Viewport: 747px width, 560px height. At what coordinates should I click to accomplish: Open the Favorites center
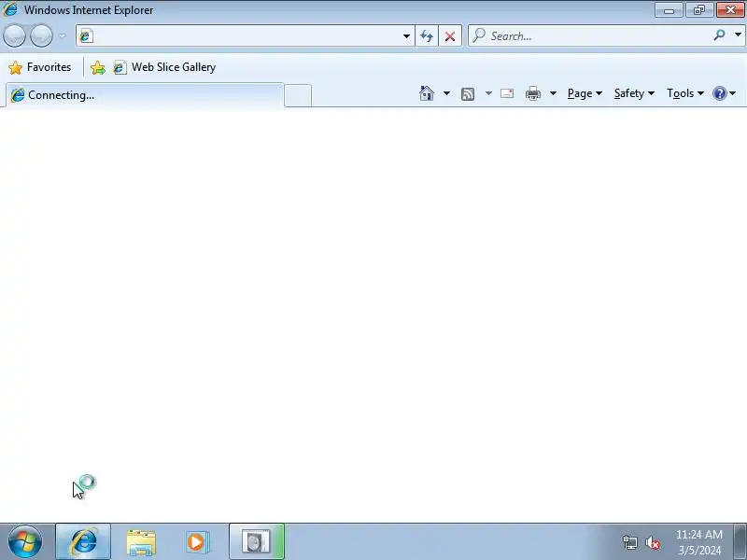(40, 67)
